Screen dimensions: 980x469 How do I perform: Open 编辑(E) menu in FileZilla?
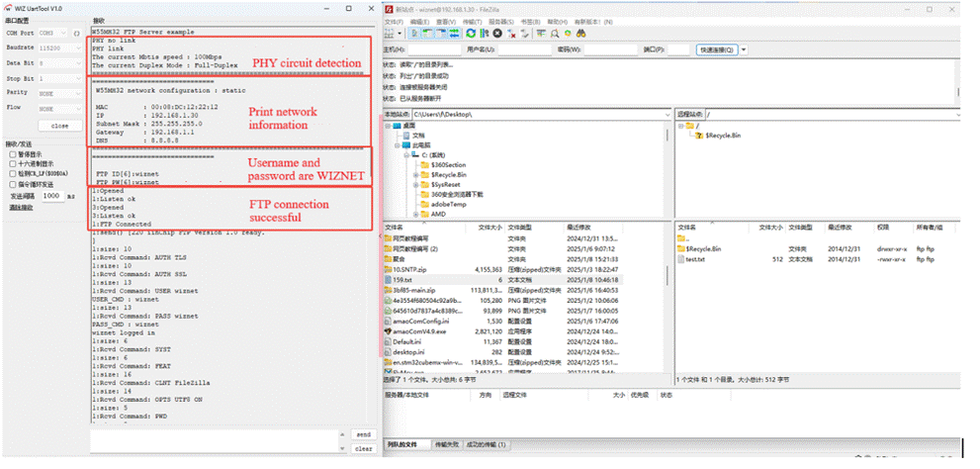(419, 21)
